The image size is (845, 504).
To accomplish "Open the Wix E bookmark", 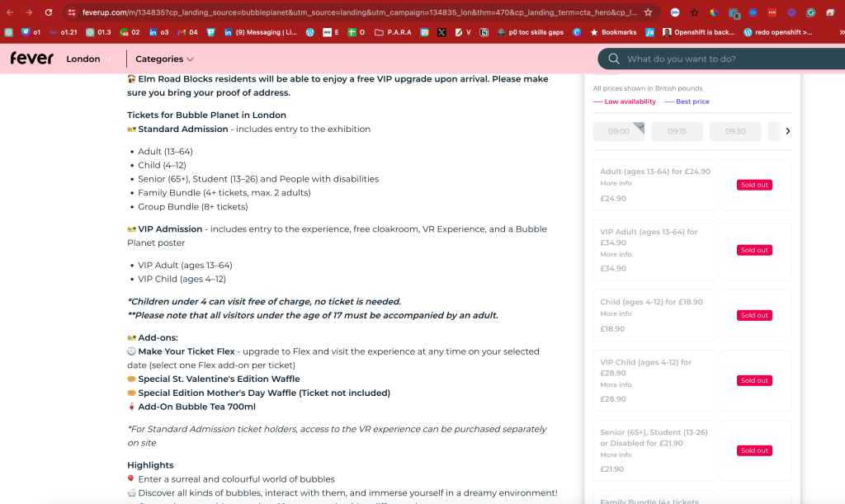I will coord(331,32).
